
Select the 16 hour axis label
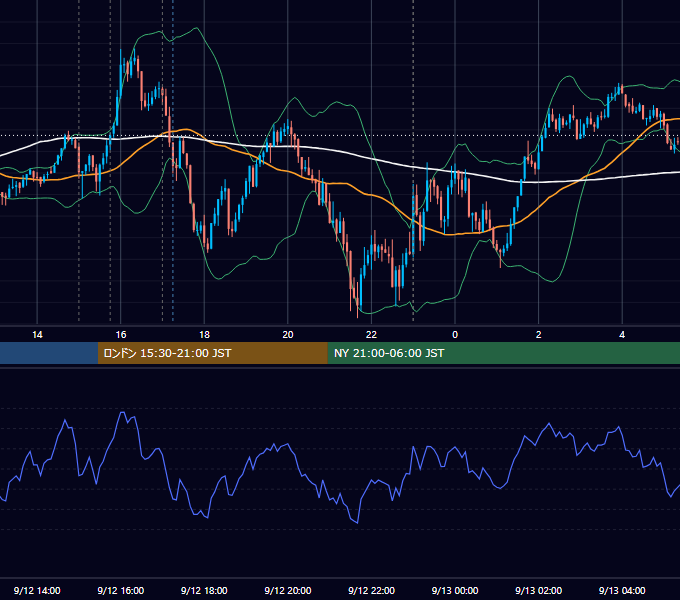(x=121, y=335)
